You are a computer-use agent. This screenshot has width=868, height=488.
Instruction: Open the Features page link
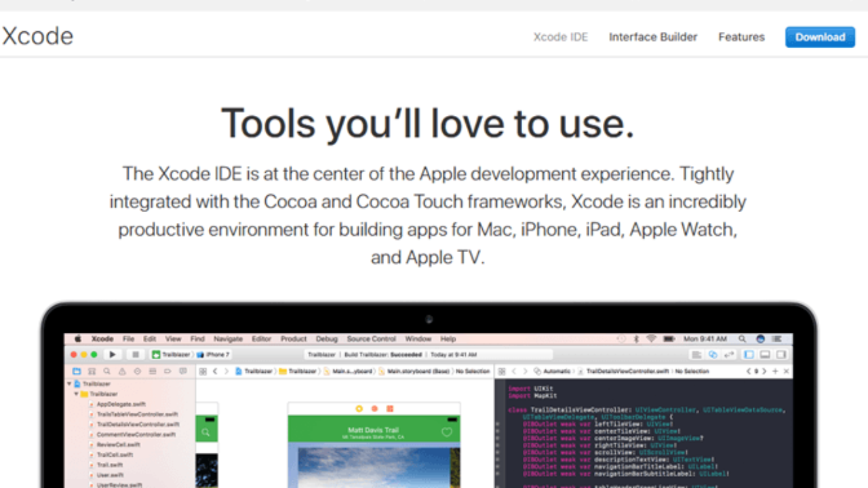point(741,37)
